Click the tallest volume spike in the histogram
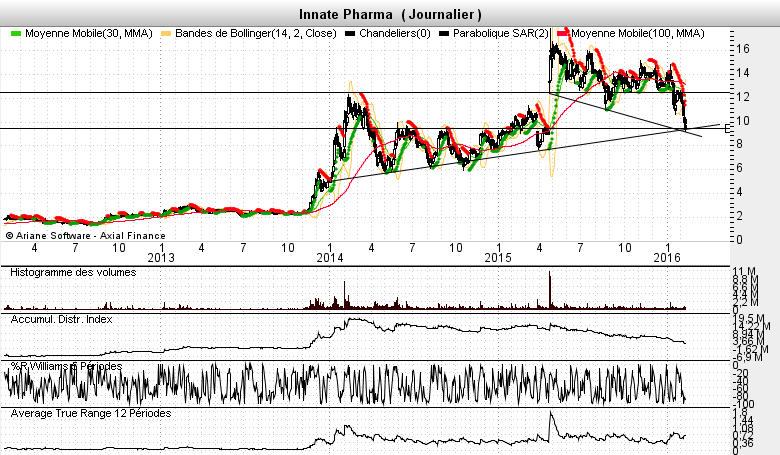780x455 pixels. coord(550,290)
